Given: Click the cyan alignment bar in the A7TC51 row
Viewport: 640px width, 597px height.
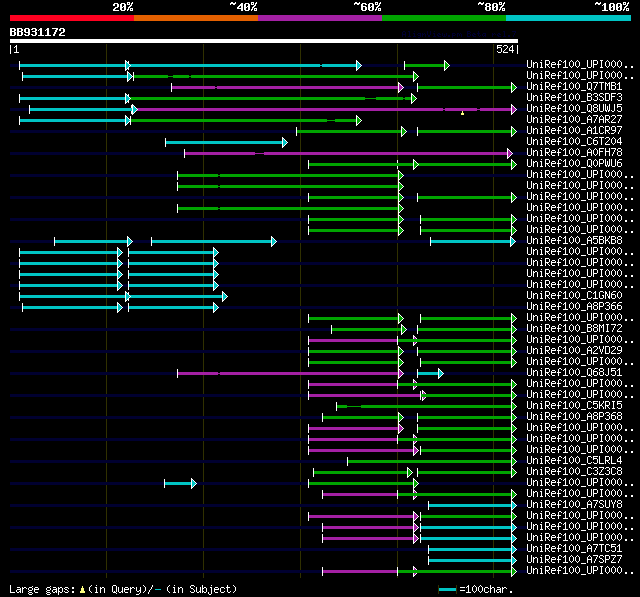Looking at the screenshot, I should 473,550.
